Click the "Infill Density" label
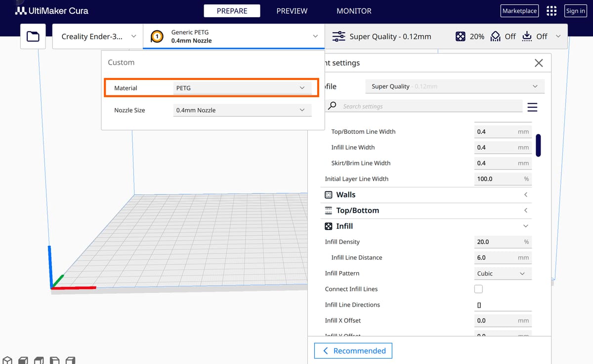593x364 pixels. pos(342,242)
